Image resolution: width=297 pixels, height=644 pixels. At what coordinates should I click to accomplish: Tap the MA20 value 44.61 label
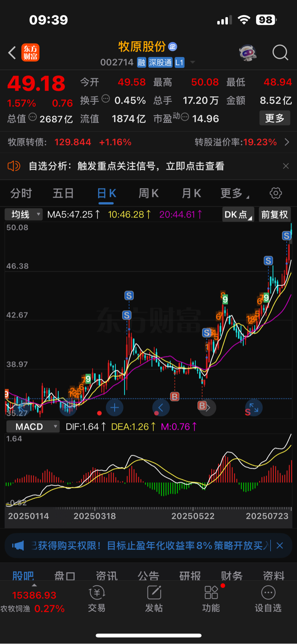pos(181,215)
